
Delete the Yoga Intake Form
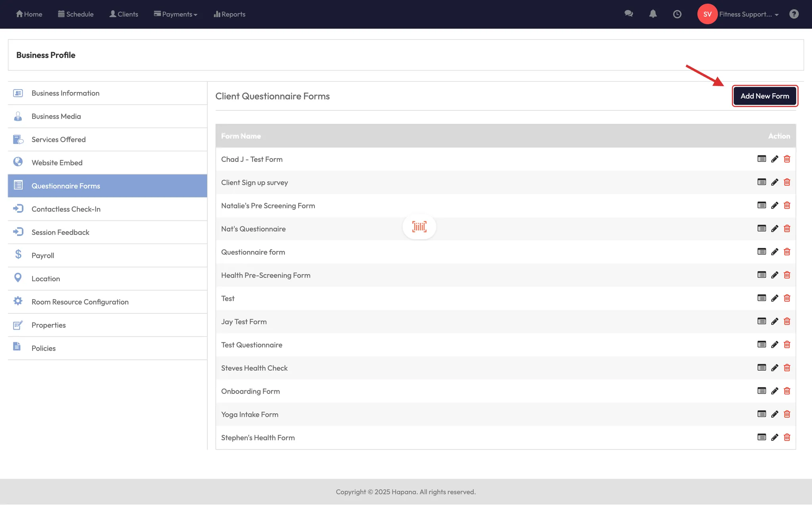787,414
